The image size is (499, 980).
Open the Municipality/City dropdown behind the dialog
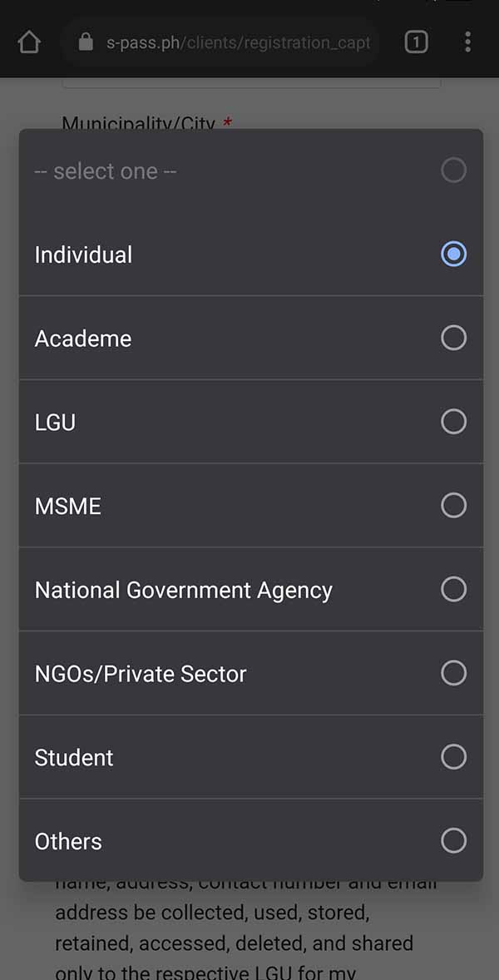click(249, 123)
